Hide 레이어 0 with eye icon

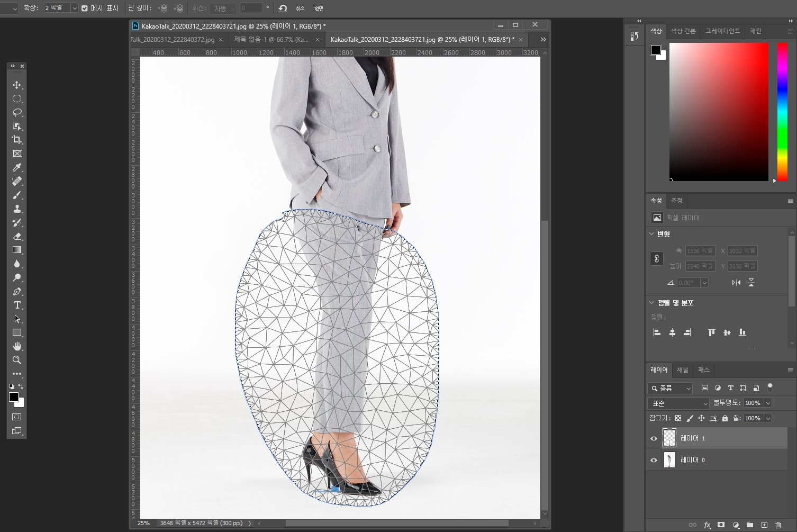click(x=654, y=460)
